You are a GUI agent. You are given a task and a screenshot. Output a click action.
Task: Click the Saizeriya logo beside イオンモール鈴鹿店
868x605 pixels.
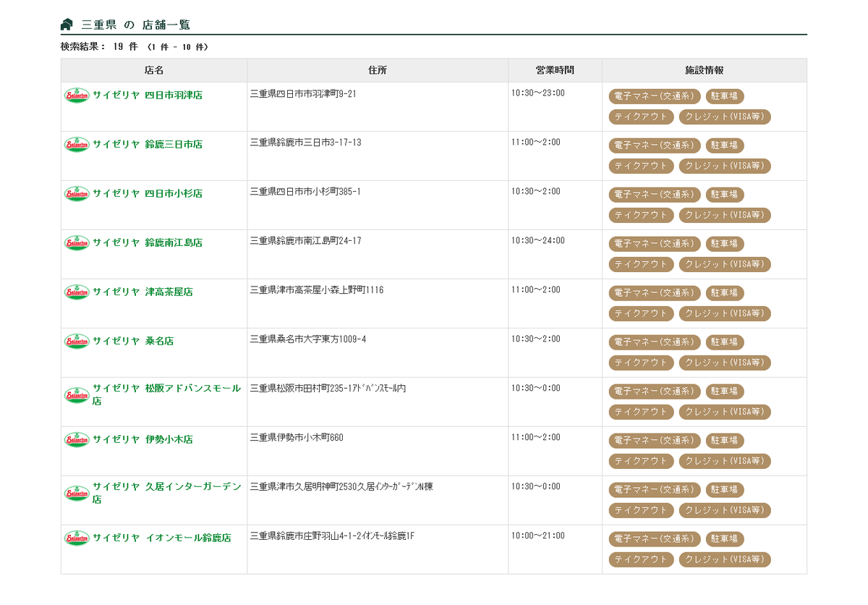tap(77, 538)
